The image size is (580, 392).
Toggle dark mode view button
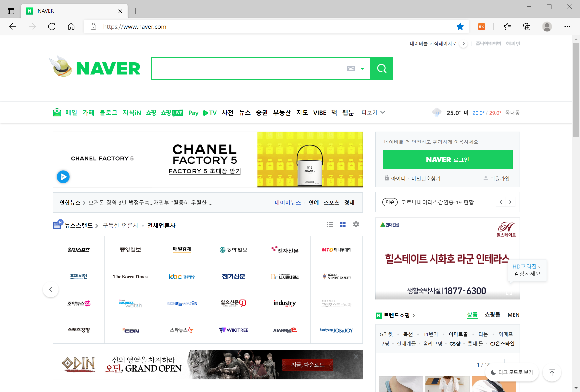[512, 372]
